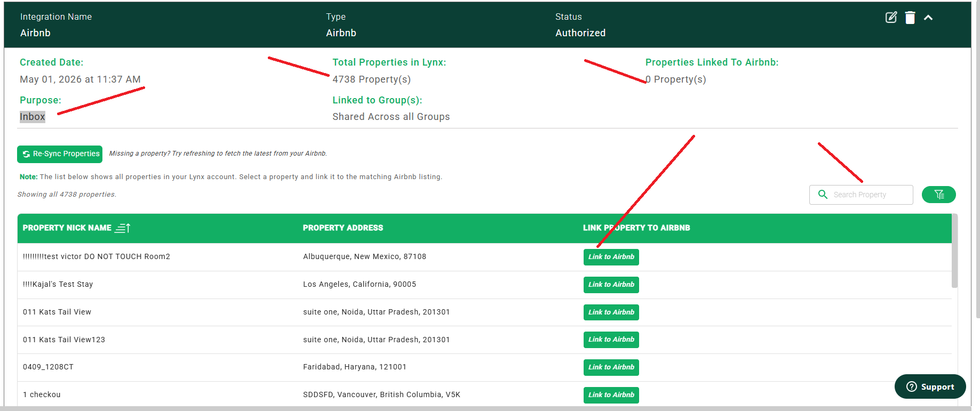Click the Authorized status value

[580, 33]
